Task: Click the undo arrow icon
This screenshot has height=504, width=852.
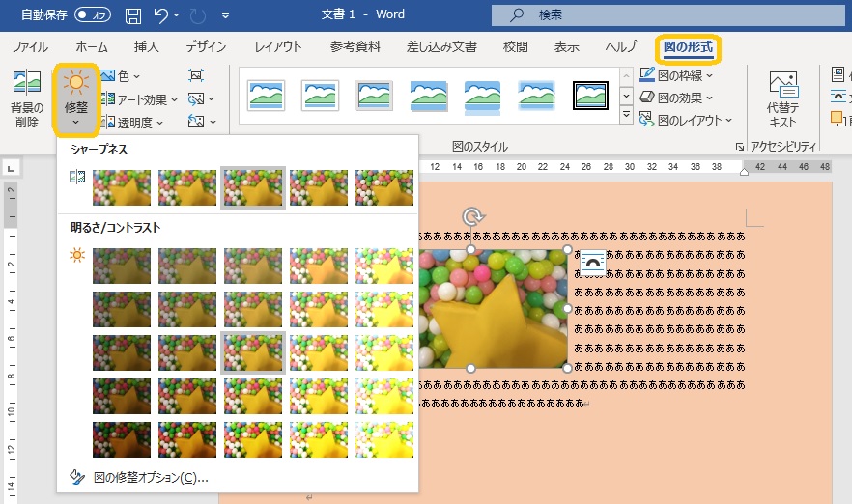Action: pos(162,15)
